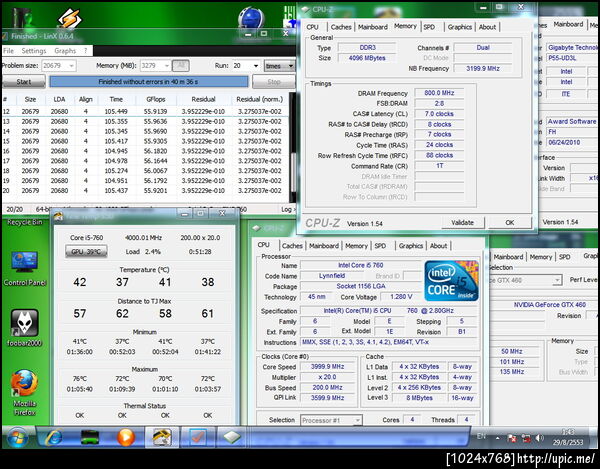This screenshot has height=469, width=600.
Task: Open Internet Explorer in the taskbar
Action: click(54, 437)
